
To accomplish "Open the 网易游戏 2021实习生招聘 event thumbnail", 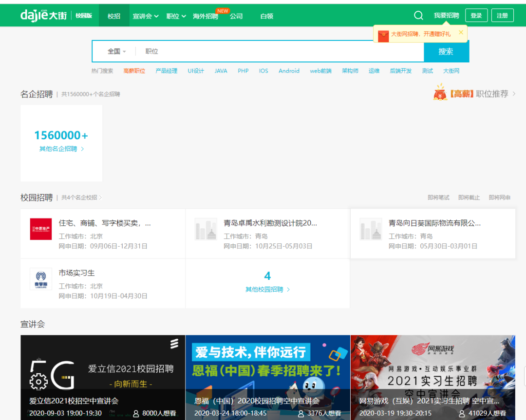I will [433, 378].
